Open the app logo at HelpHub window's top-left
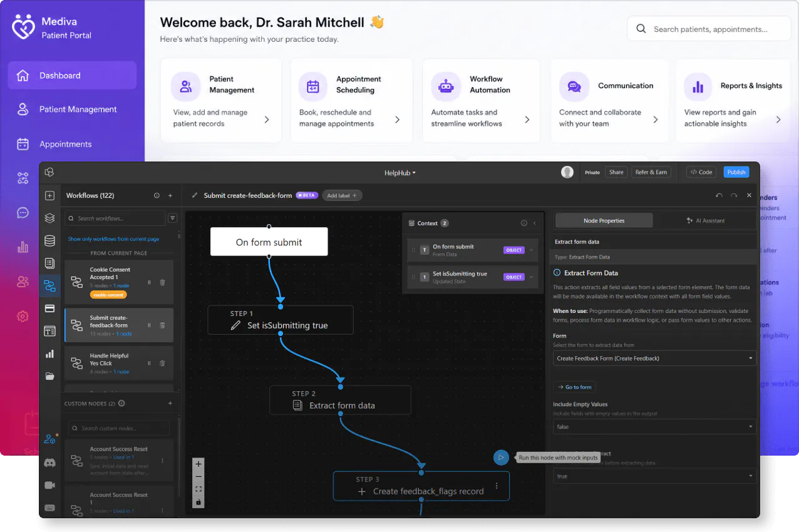This screenshot has width=799, height=532. click(x=49, y=172)
